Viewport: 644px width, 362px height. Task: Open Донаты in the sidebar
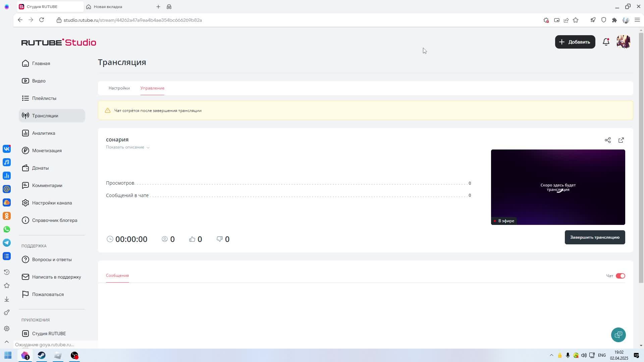[x=40, y=168]
